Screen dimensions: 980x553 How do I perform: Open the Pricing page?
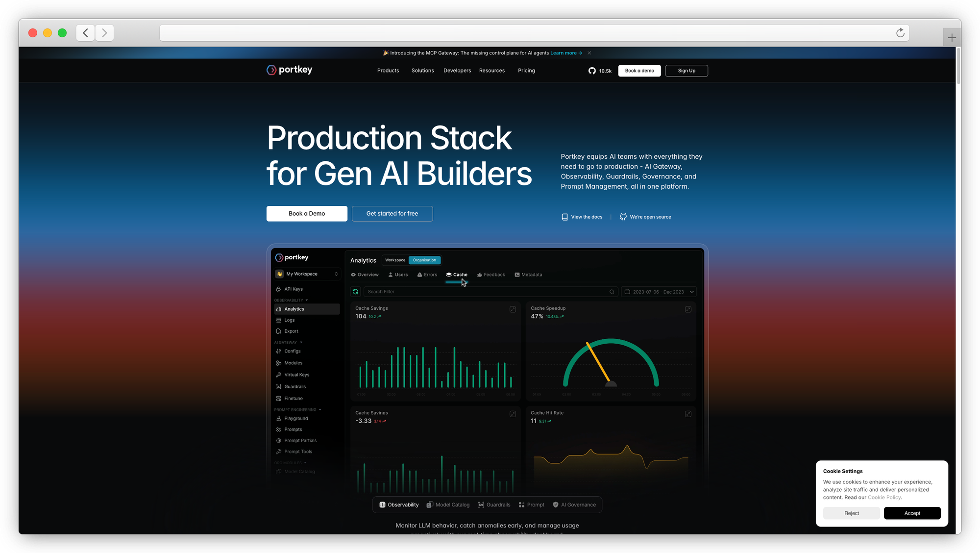click(x=526, y=71)
